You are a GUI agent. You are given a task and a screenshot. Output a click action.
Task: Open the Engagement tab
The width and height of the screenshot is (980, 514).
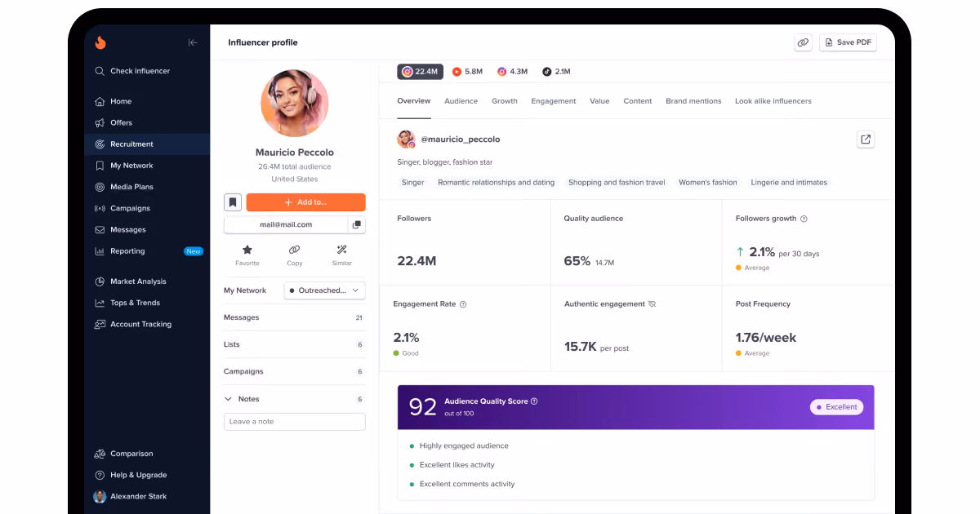554,101
